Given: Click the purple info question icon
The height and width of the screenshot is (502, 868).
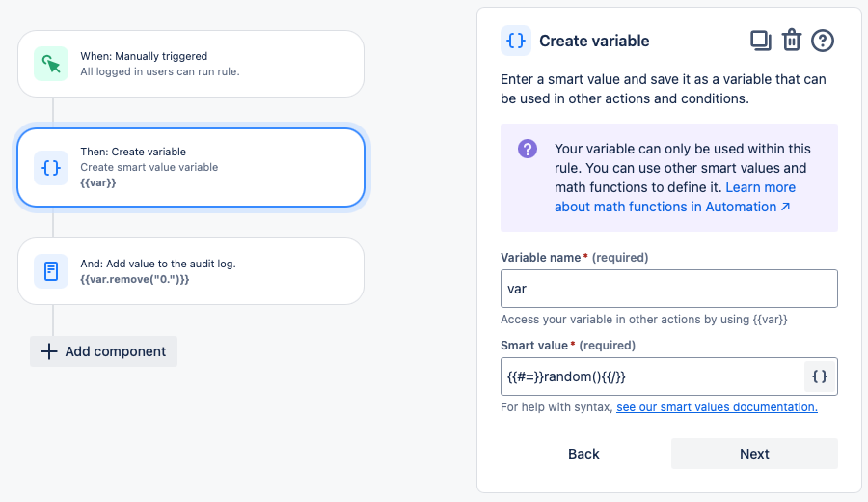Looking at the screenshot, I should 528,149.
